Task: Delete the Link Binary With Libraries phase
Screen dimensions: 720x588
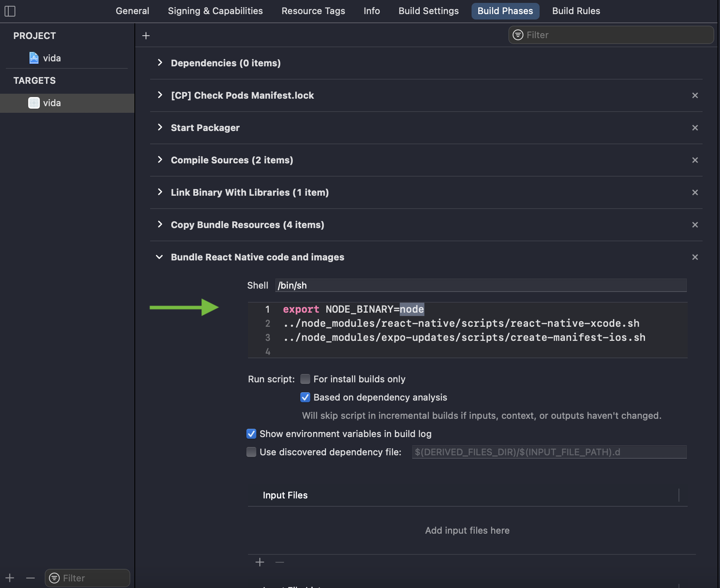Action: coord(695,192)
